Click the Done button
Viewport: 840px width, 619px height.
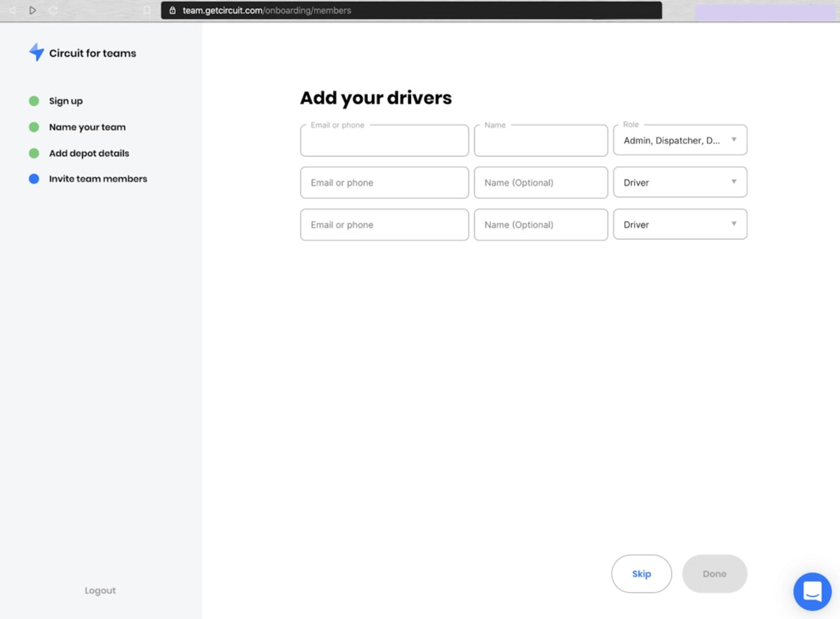(714, 574)
